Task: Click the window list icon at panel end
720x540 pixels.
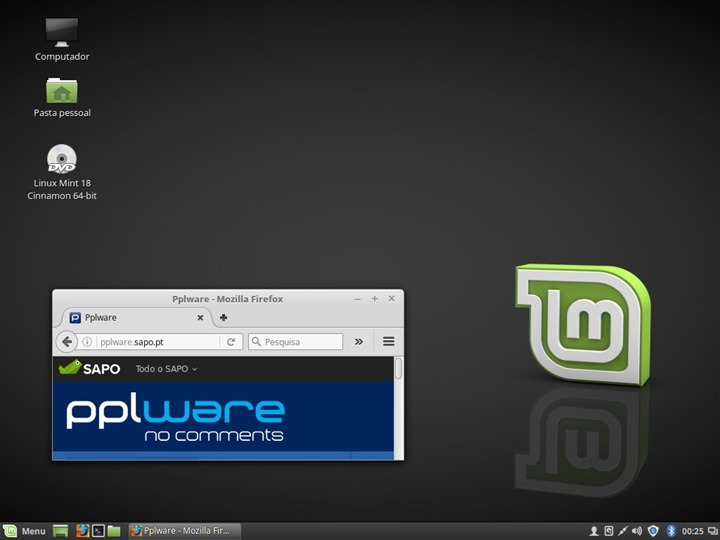Action: (x=713, y=531)
